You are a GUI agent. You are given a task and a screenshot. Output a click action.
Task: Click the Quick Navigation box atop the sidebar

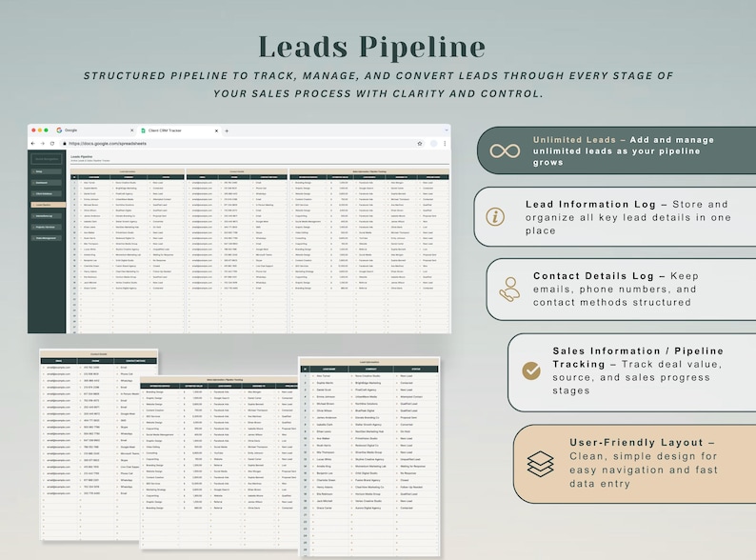coord(47,159)
